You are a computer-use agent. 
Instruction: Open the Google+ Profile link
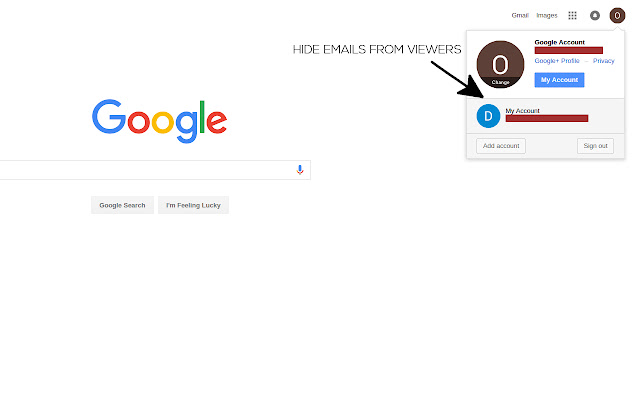click(557, 61)
